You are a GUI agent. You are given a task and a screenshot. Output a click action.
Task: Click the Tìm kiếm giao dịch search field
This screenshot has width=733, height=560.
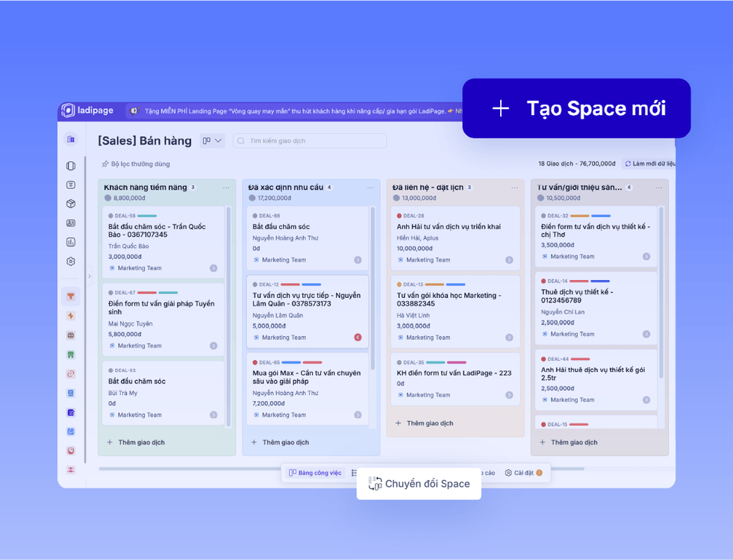310,140
